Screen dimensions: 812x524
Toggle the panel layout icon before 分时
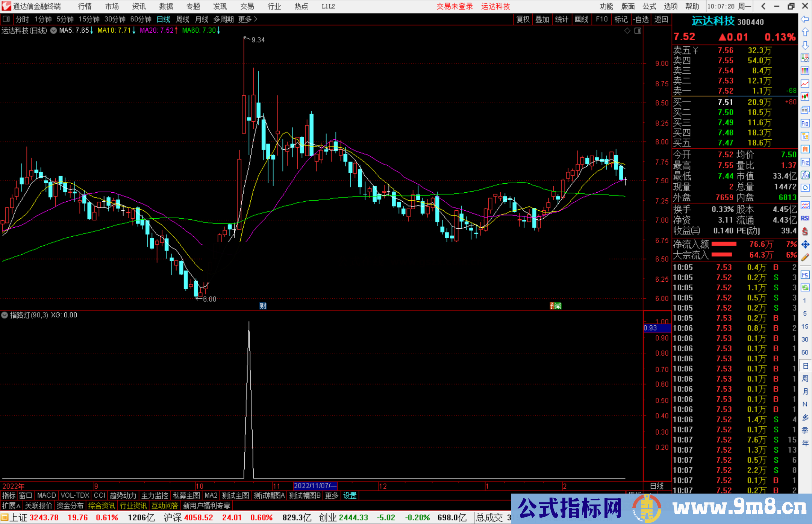coord(6,19)
